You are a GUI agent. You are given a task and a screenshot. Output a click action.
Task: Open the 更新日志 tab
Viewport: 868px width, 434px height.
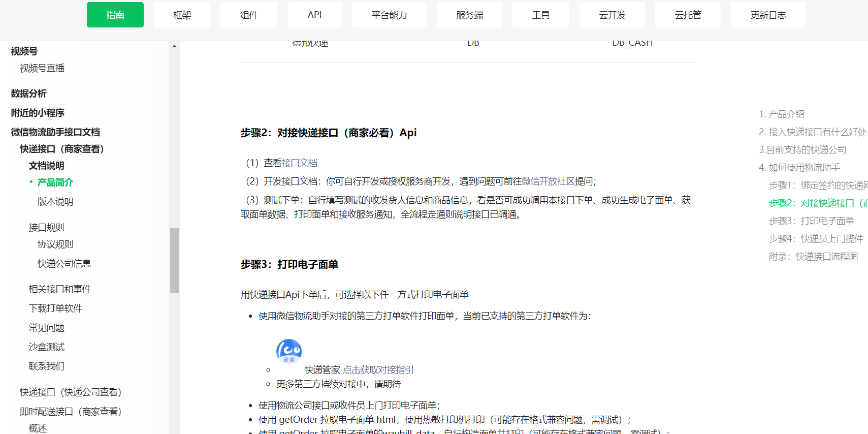pyautogui.click(x=768, y=15)
